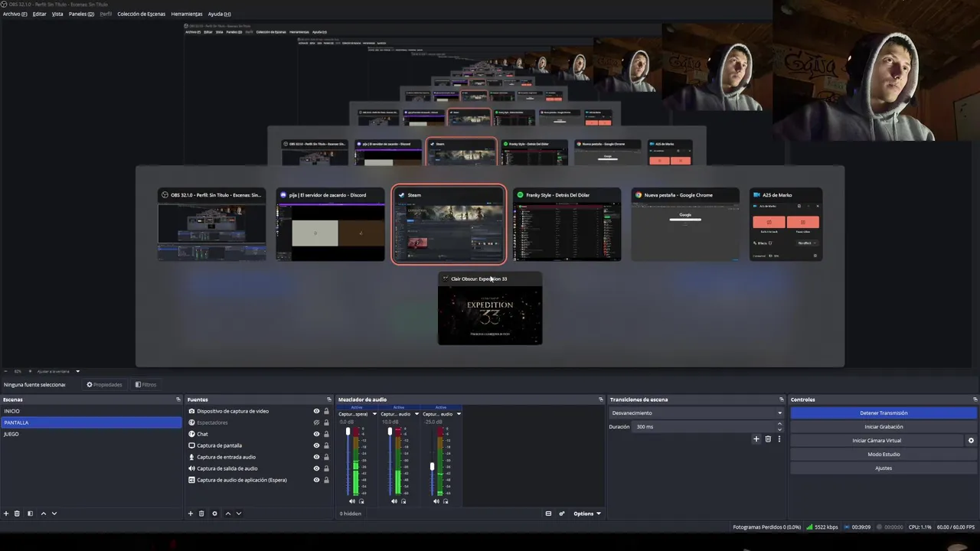Mute the 10.0 dB mixer channel speaker icon
The height and width of the screenshot is (551, 980).
(394, 501)
